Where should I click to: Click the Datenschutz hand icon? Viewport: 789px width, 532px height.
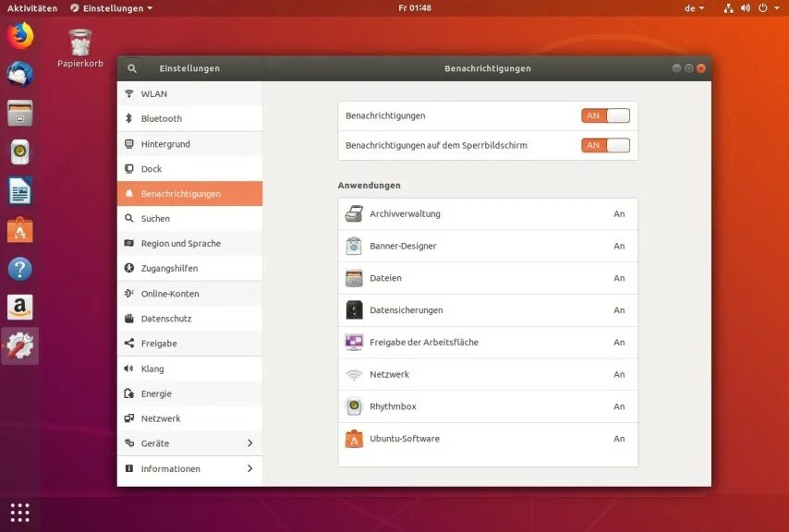click(x=129, y=319)
